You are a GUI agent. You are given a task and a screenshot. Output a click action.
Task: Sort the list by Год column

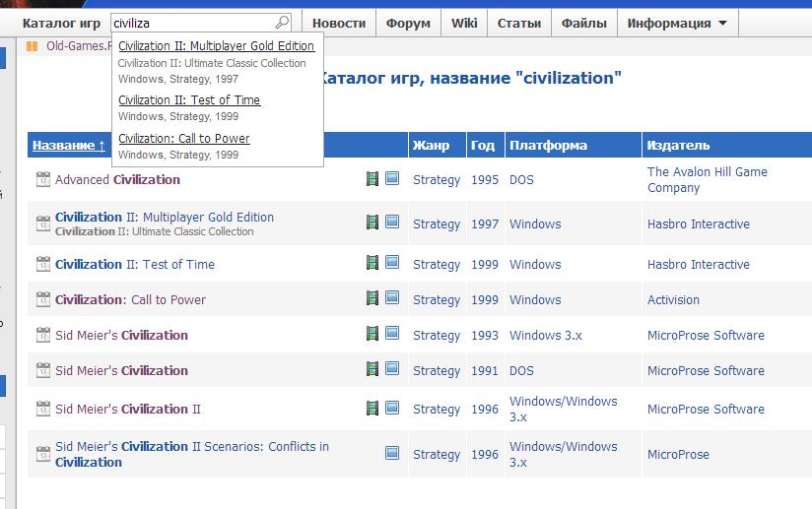click(482, 146)
